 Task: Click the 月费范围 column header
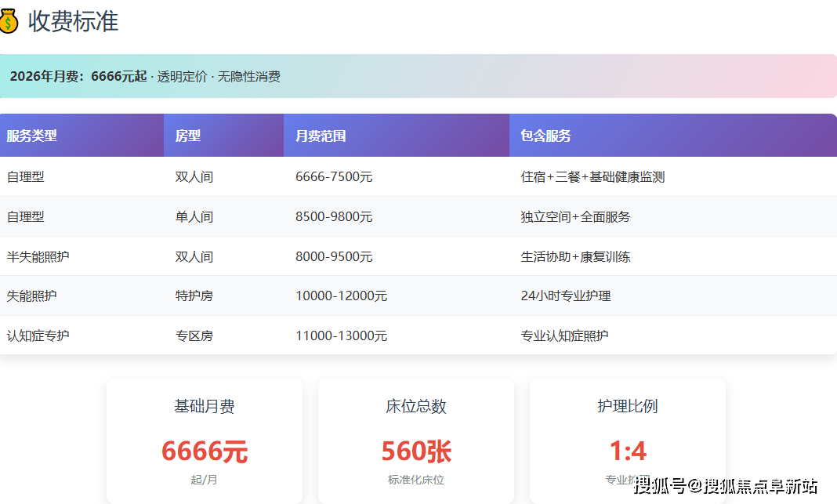click(321, 136)
